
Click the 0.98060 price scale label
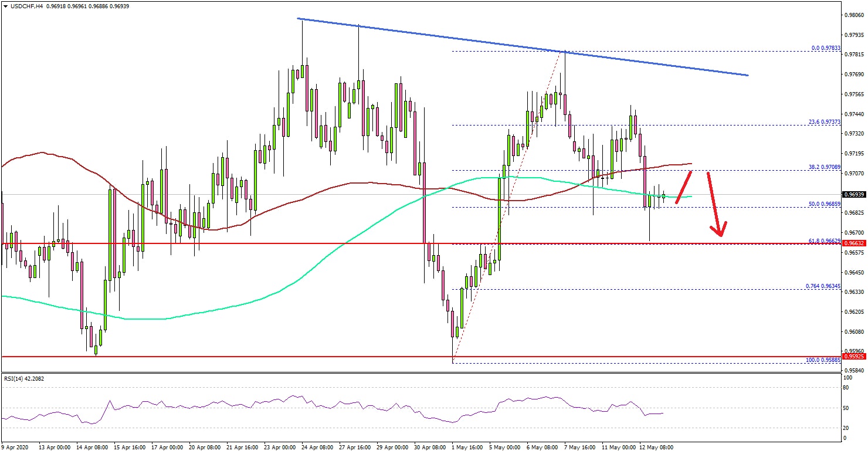point(854,16)
